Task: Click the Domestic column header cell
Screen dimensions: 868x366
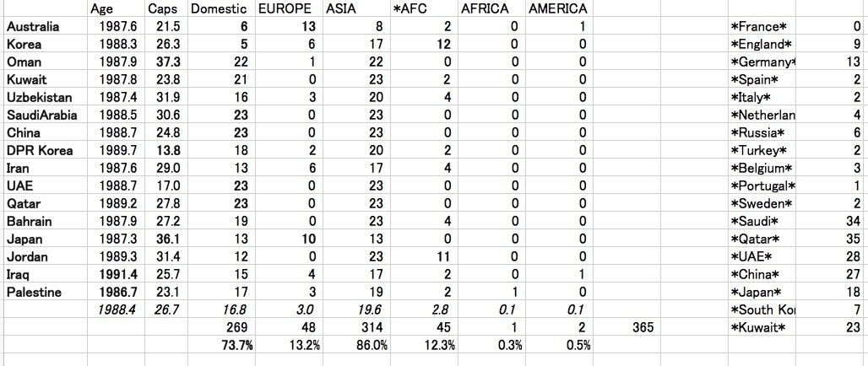Action: 219,9
